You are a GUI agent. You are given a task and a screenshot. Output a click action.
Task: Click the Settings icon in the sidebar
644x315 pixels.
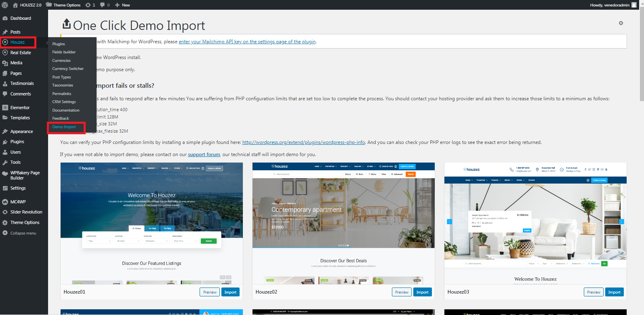5,188
